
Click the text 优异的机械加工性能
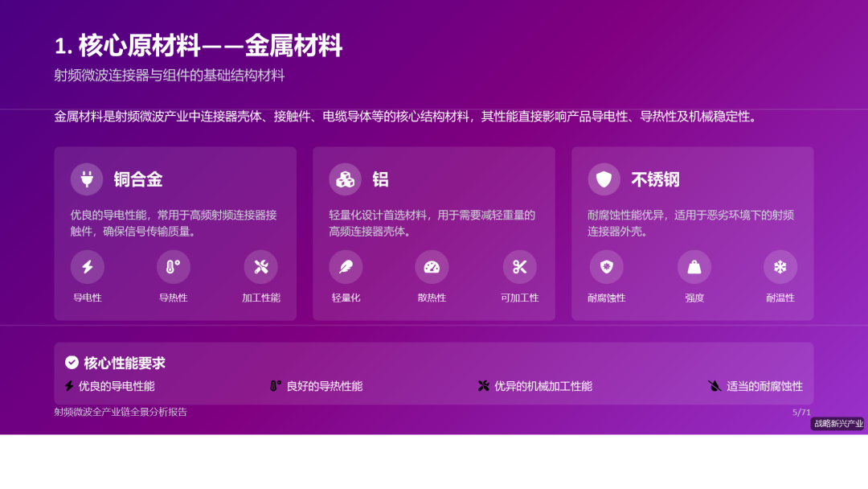pyautogui.click(x=542, y=386)
